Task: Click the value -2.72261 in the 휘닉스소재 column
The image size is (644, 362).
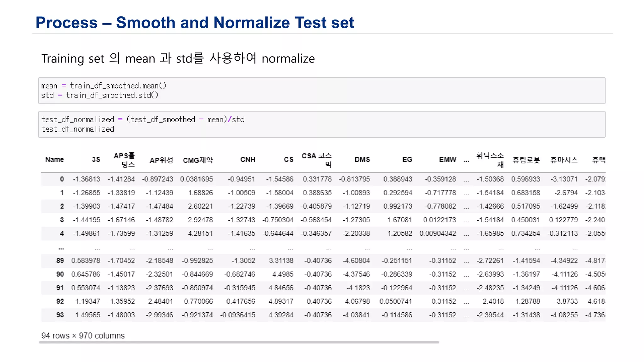Action: coord(490,261)
